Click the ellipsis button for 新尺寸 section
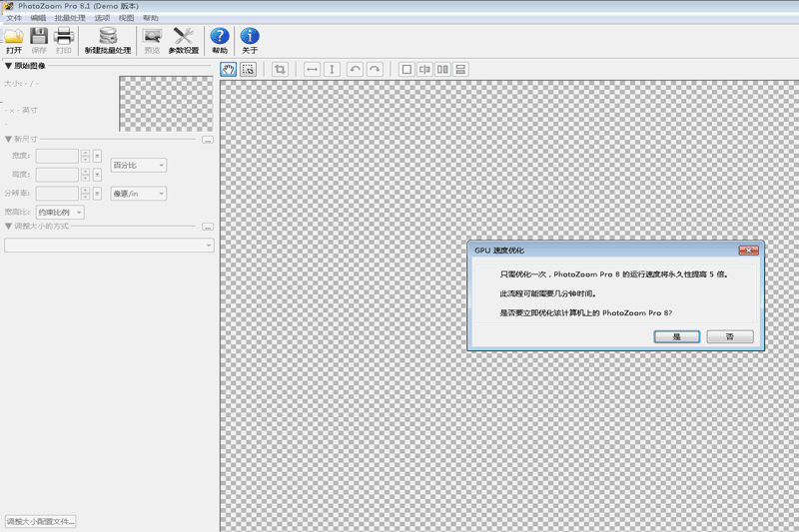This screenshot has width=799, height=532. 208,140
